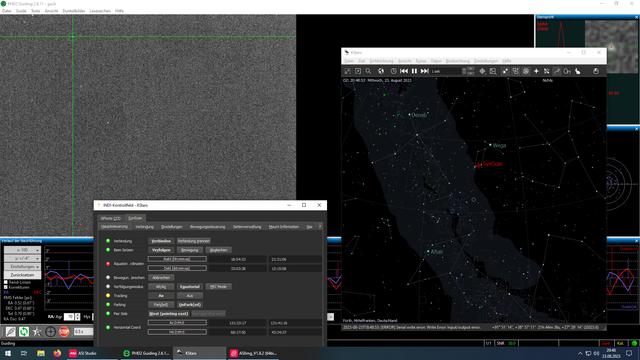Image resolution: width=640 pixels, height=360 pixels.
Task: Expand the x: 100 scale dropdown
Action: pos(22,250)
